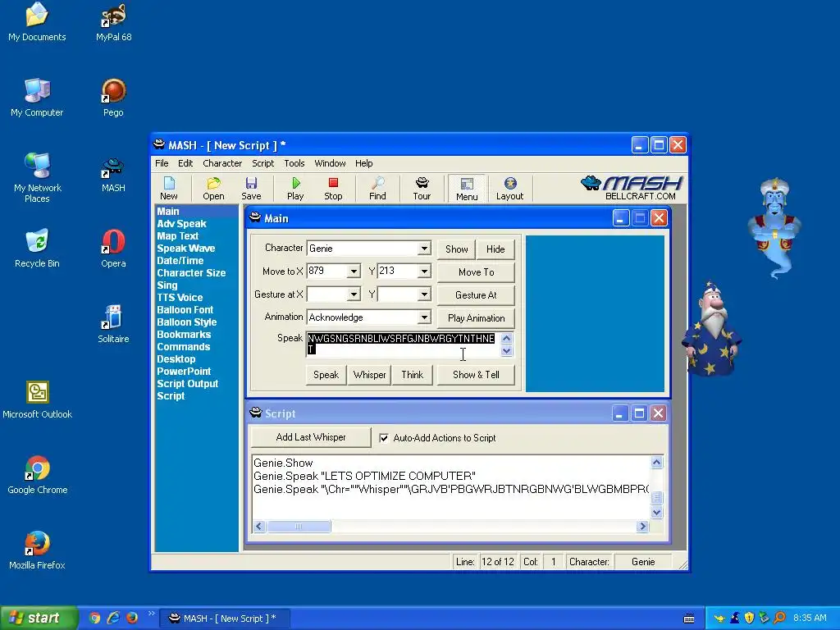Stop the script with the red Stop icon
840x630 pixels.
point(333,189)
